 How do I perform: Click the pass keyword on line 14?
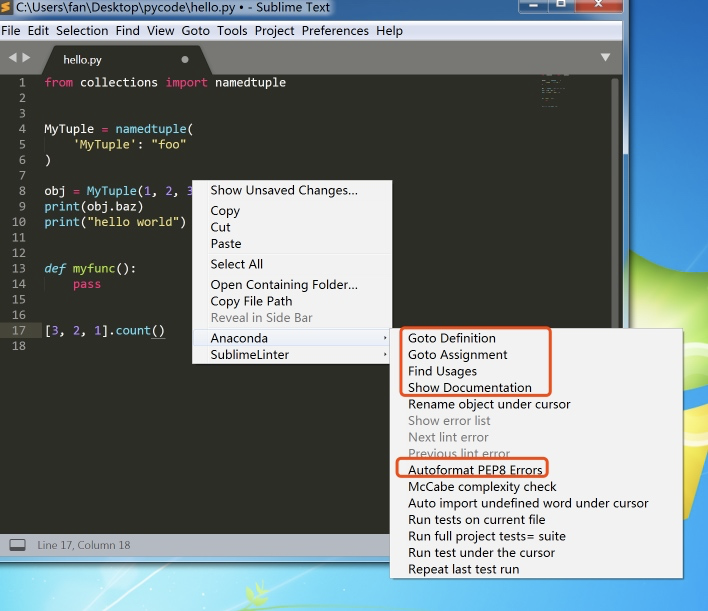tap(87, 285)
